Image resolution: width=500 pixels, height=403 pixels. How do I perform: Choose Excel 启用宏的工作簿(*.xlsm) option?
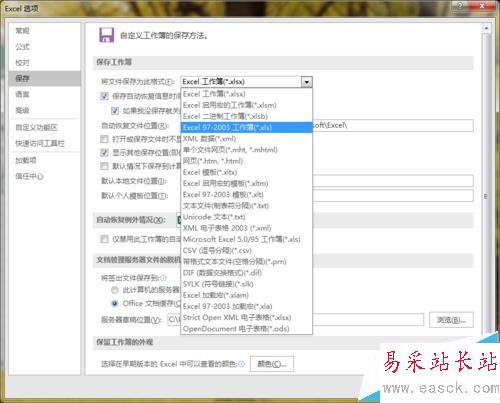pos(246,105)
